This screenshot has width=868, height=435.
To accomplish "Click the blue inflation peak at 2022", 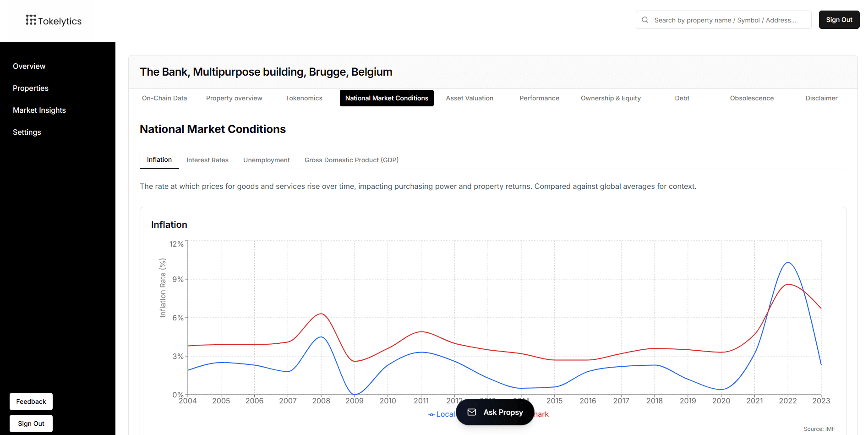I will (x=788, y=263).
